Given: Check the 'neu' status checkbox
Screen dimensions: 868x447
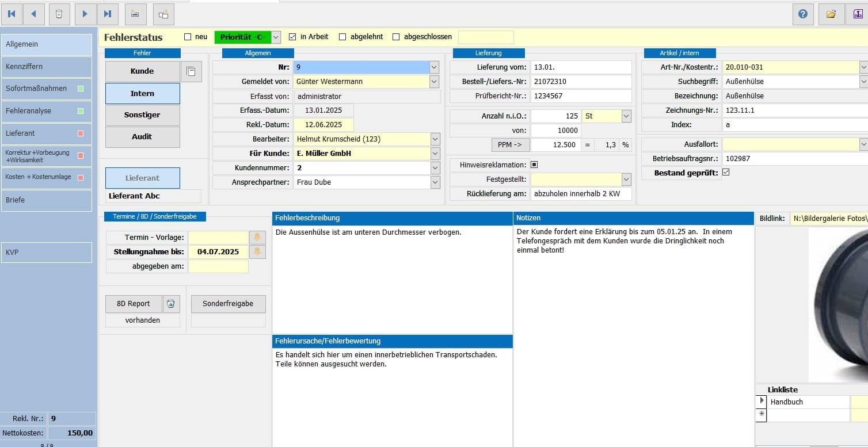Looking at the screenshot, I should click(x=188, y=37).
